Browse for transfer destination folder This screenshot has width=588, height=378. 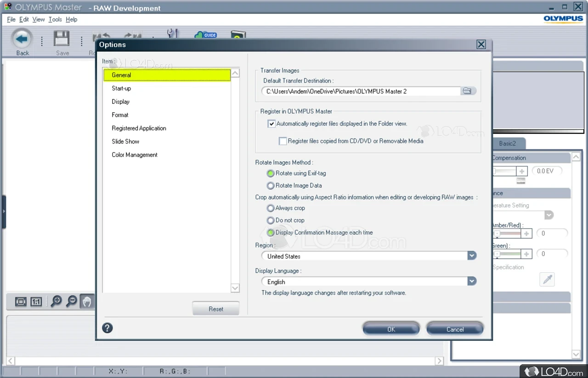(467, 91)
